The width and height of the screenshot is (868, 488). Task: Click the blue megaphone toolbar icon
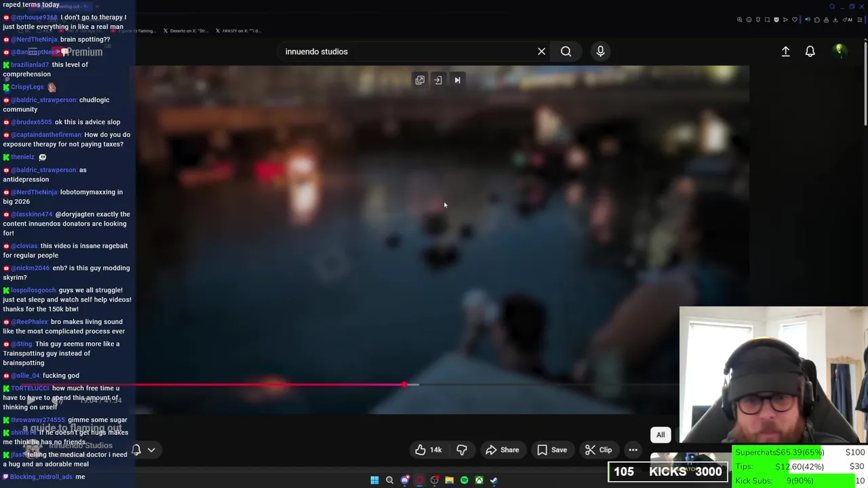pyautogui.click(x=808, y=20)
